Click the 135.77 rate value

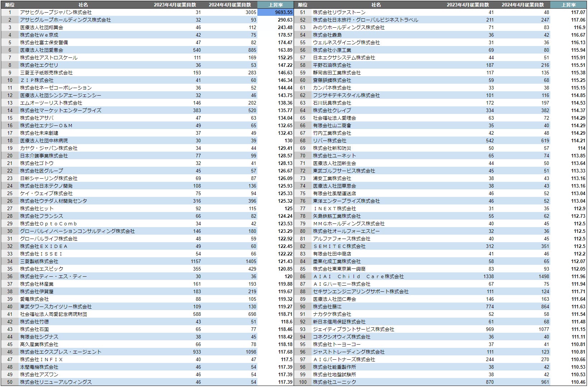285,110
